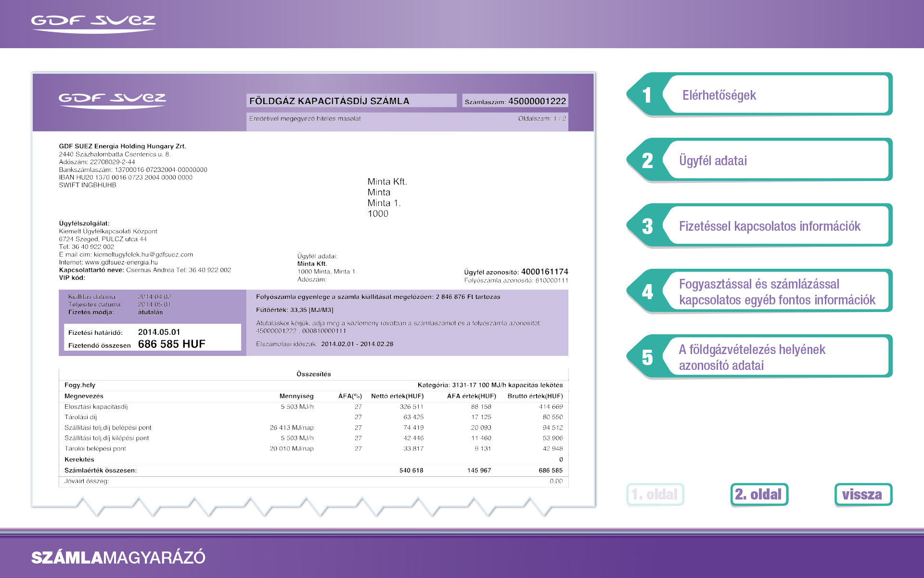Click the SWIFT INGBHUHB line
This screenshot has width=924, height=578.
(x=88, y=185)
